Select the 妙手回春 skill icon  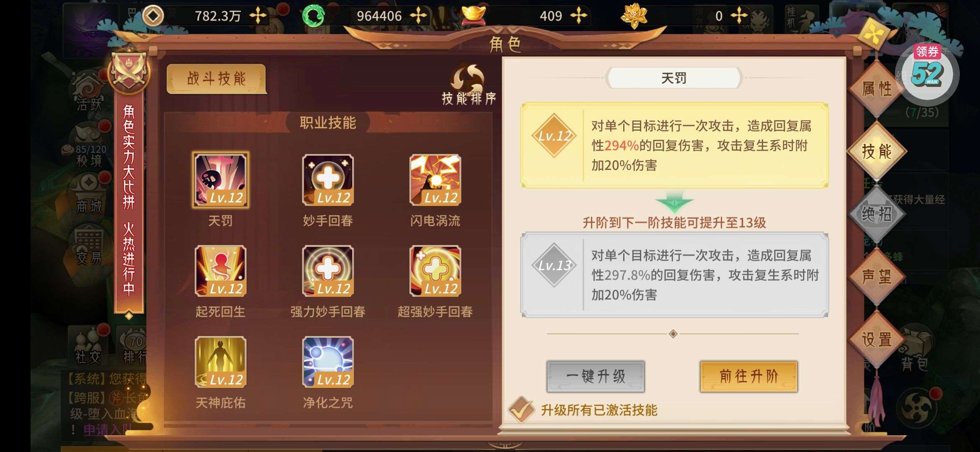(328, 180)
